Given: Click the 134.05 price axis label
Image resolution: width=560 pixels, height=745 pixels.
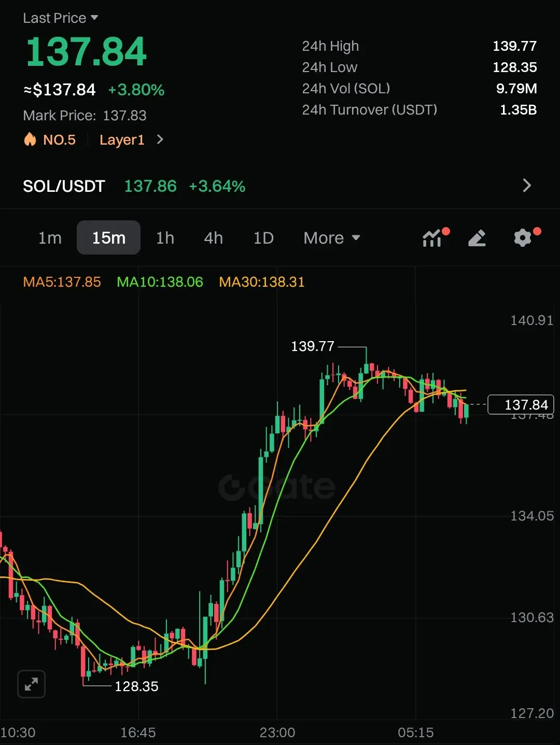Looking at the screenshot, I should pyautogui.click(x=532, y=516).
